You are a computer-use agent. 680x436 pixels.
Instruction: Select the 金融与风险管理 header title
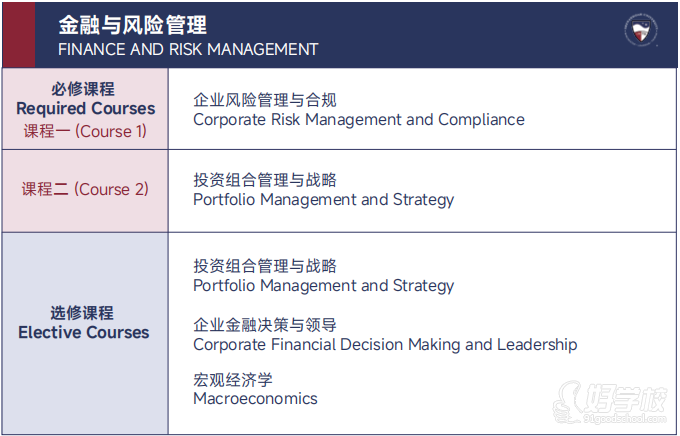pos(132,23)
